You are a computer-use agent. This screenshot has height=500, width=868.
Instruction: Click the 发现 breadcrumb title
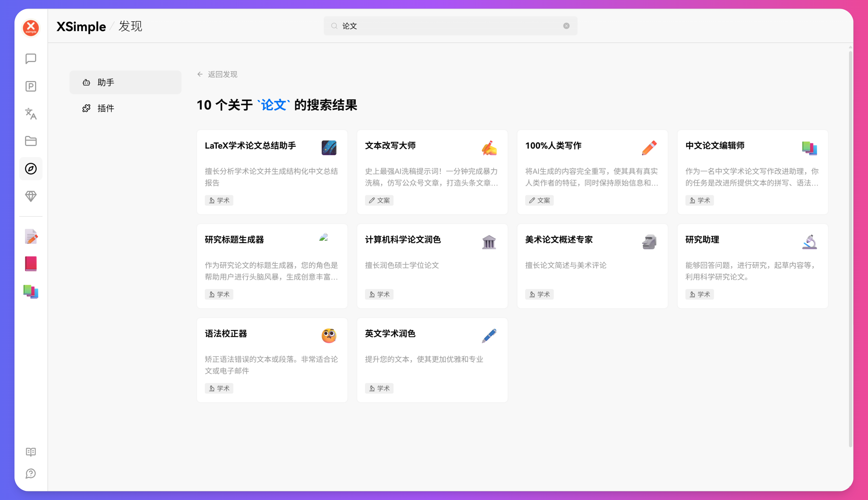click(130, 26)
